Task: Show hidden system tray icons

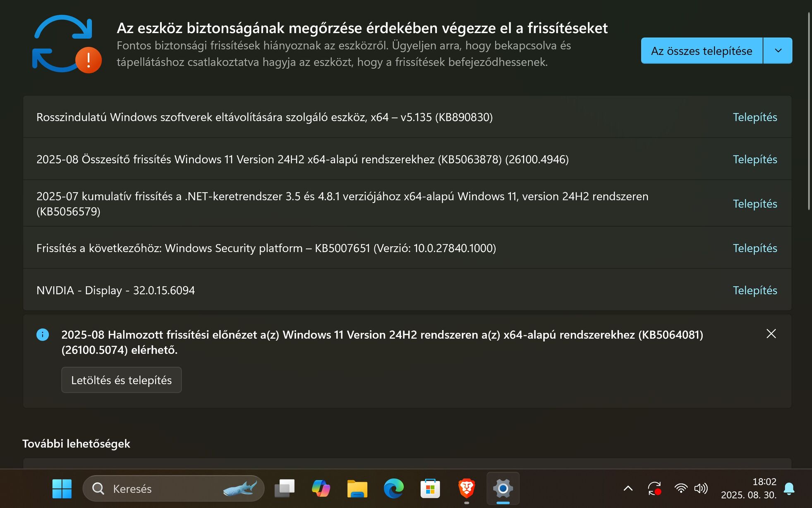Action: coord(628,489)
